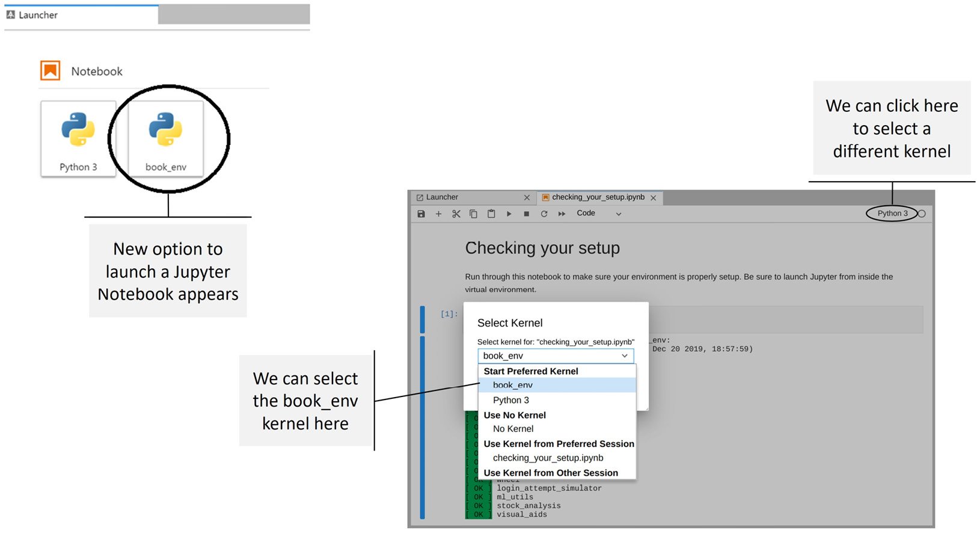The image size is (980, 533).
Task: Choose Python 3 in kernel list
Action: point(557,400)
